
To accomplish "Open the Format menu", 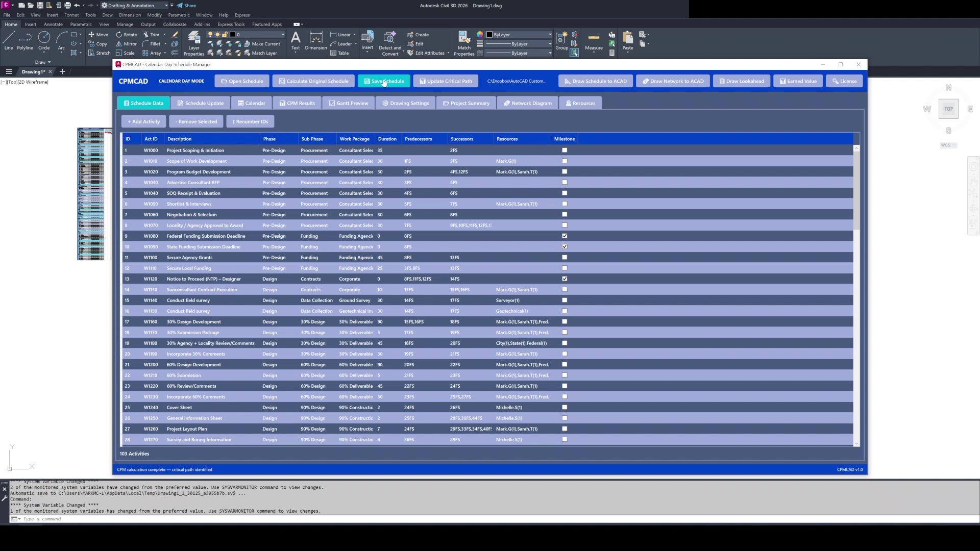I will point(71,15).
